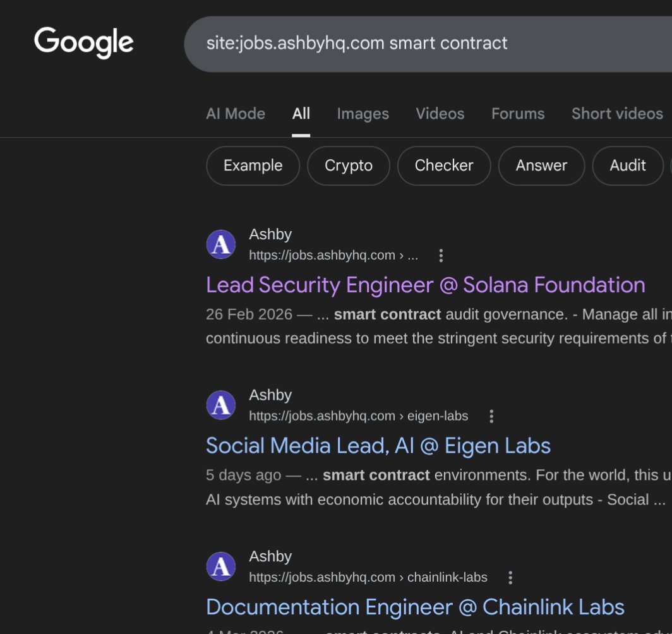Open the three-dot menu on the Eigen Labs result
Image resolution: width=672 pixels, height=634 pixels.
tap(491, 416)
